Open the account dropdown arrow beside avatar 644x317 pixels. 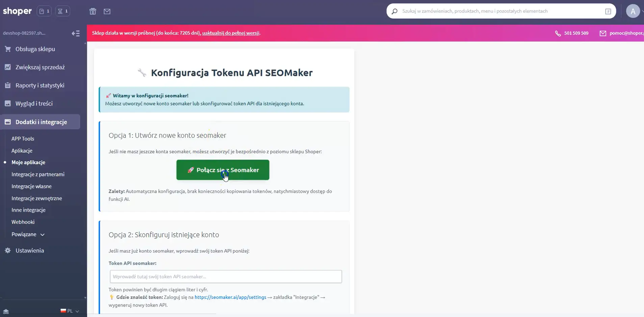point(642,11)
